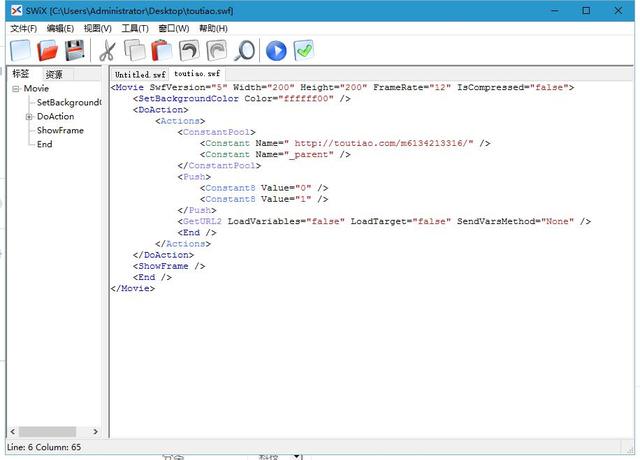Switch to the Untitled.swf tab
This screenshot has width=640, height=460.
140,74
